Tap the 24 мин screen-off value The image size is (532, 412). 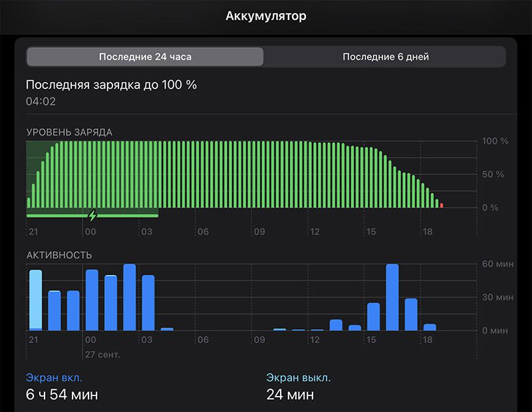(x=290, y=394)
